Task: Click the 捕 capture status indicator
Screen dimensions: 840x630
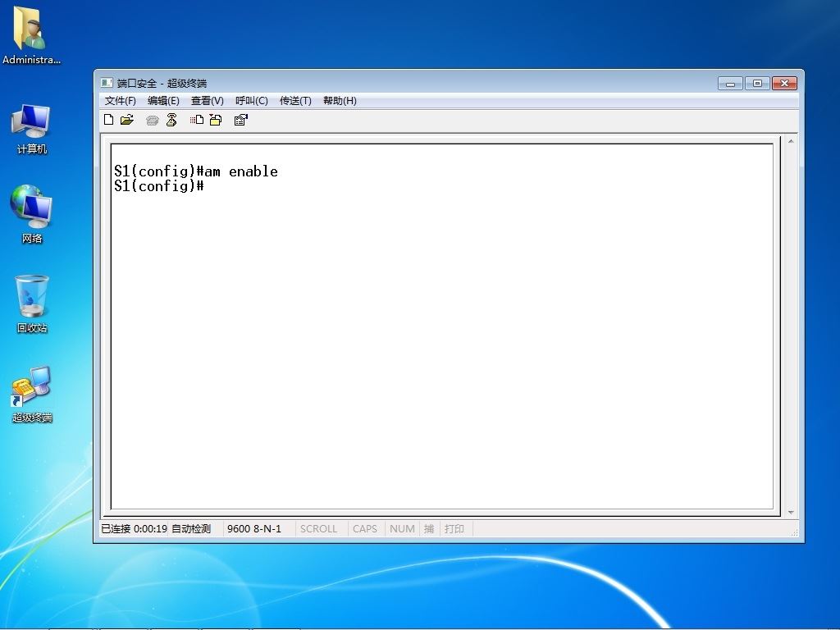Action: click(429, 529)
